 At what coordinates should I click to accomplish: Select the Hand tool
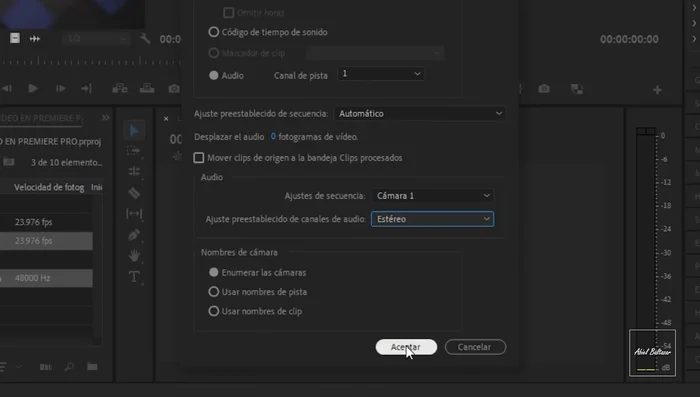[134, 255]
